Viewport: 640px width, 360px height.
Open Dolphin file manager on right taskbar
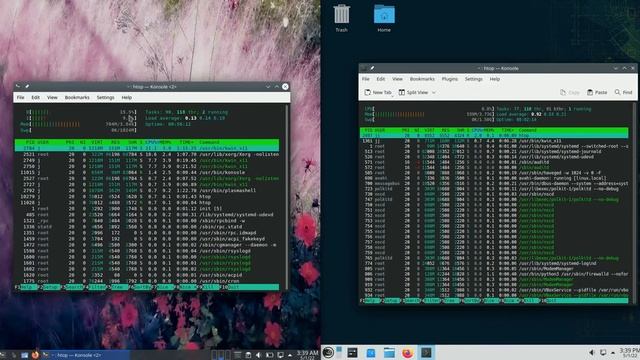pos(389,352)
